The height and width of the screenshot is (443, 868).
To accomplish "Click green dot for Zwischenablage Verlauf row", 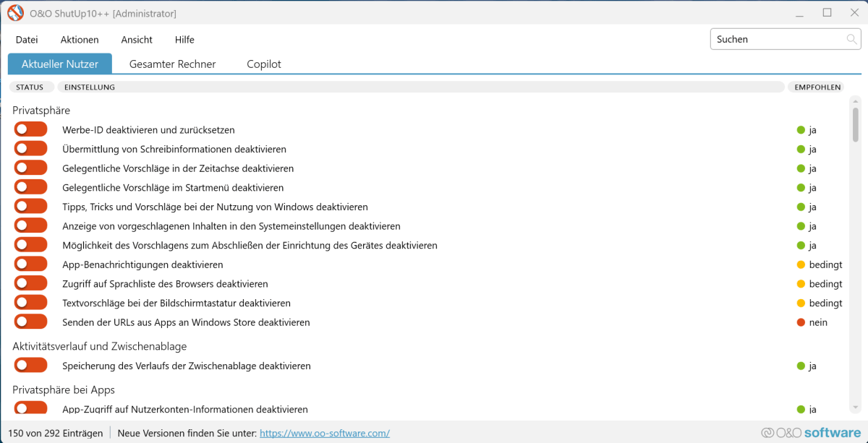I will pyautogui.click(x=801, y=366).
